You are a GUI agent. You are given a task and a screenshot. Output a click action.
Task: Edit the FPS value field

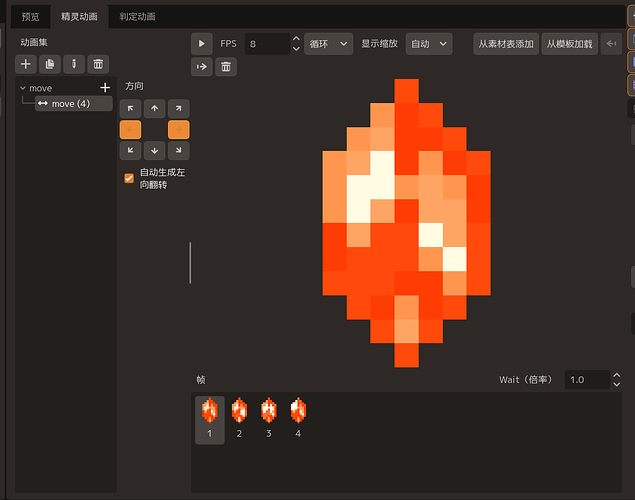pyautogui.click(x=267, y=44)
